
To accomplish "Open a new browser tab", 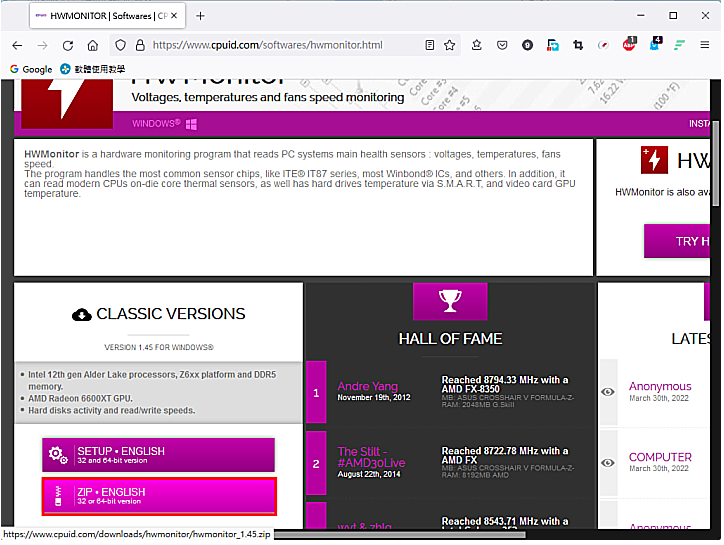I will coord(200,16).
